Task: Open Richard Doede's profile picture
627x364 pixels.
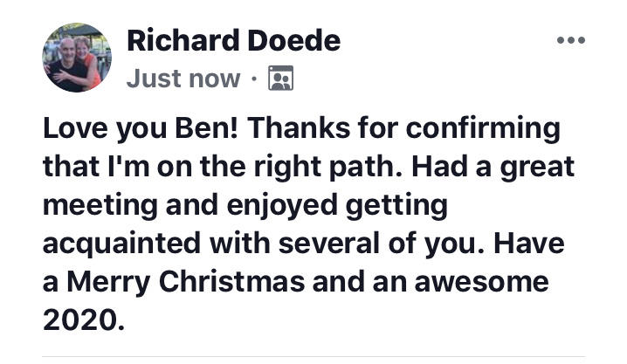Action: pos(77,58)
